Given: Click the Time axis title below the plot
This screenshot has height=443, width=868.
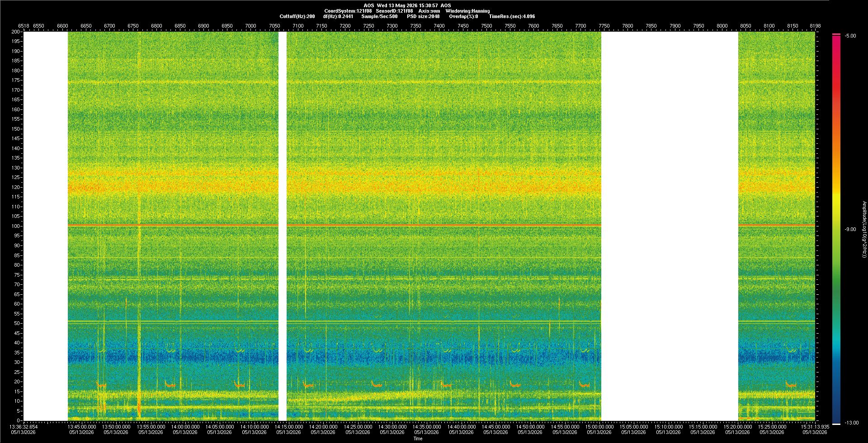Looking at the screenshot, I should (418, 438).
